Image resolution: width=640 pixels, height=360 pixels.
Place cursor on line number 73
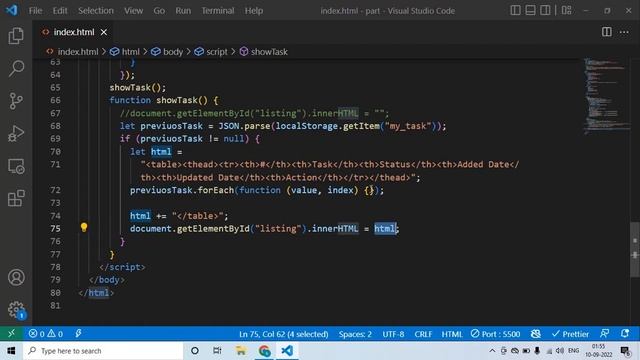click(55, 203)
